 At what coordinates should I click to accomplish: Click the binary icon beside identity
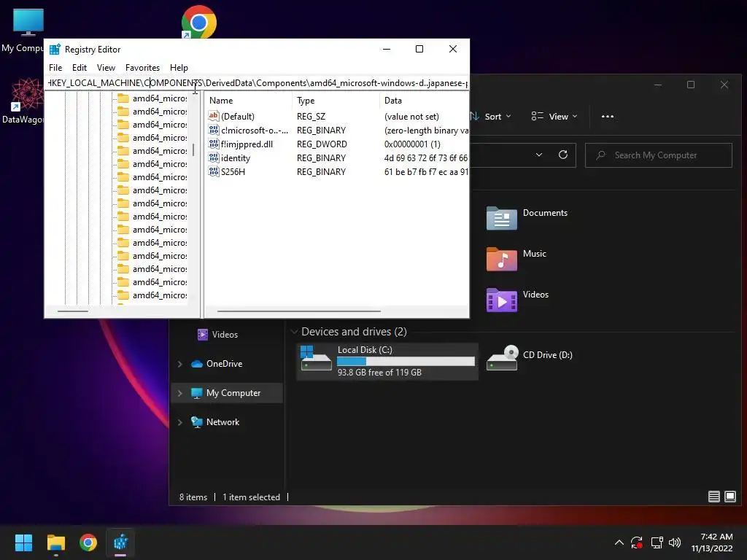point(214,157)
